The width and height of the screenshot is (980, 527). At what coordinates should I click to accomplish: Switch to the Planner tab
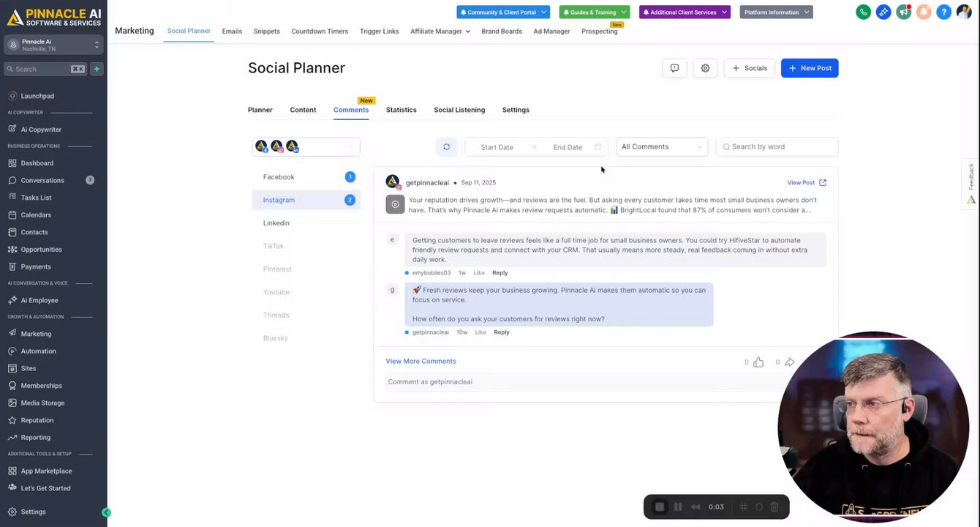pyautogui.click(x=260, y=110)
